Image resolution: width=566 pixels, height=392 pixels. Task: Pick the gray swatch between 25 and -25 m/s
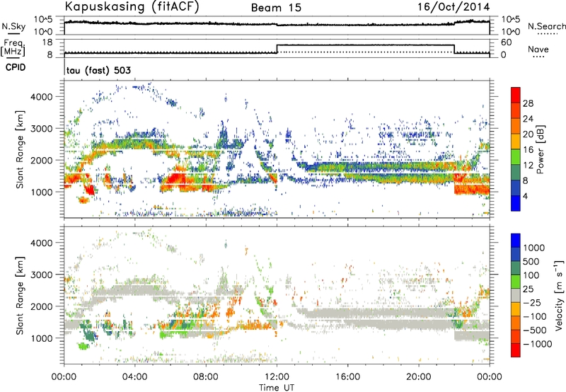pyautogui.click(x=516, y=295)
